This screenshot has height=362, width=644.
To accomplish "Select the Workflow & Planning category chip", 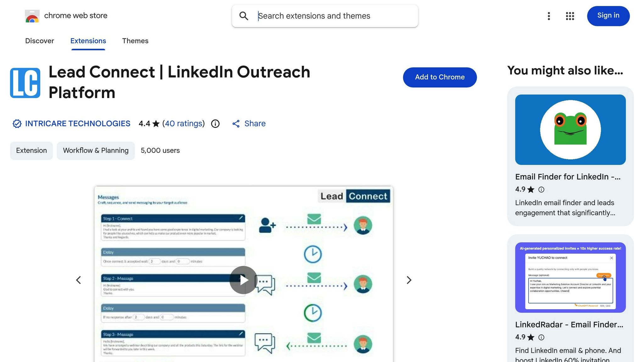I will coord(96,150).
